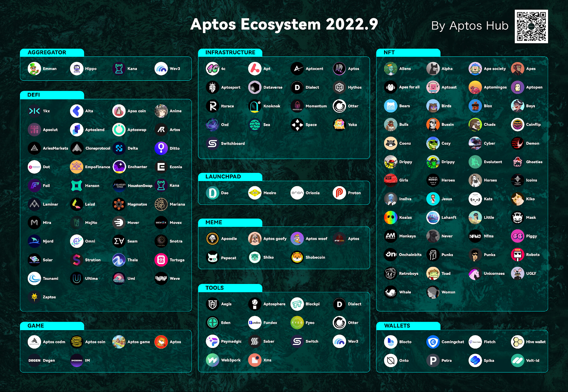This screenshot has width=568, height=392.
Task: Click the Econia E logo
Action: pyautogui.click(x=161, y=167)
